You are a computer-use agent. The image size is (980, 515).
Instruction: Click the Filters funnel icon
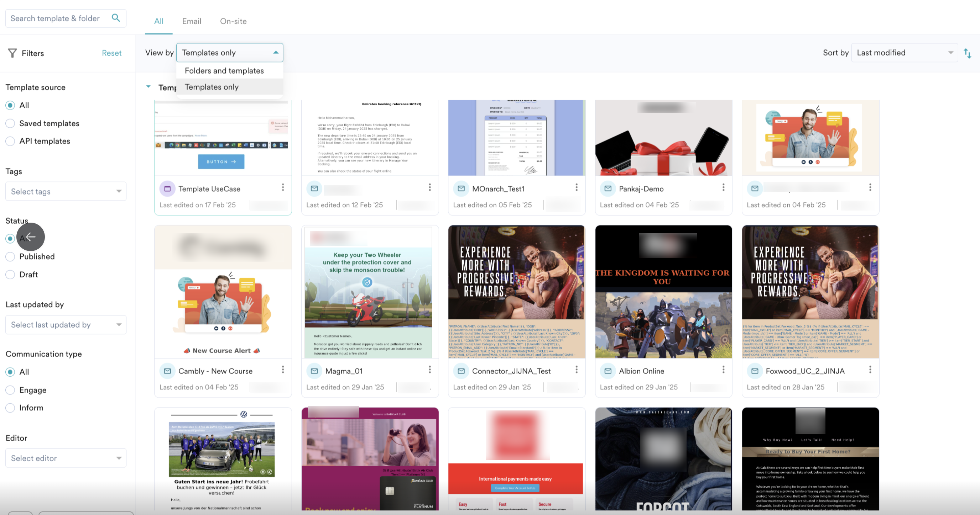click(x=12, y=53)
